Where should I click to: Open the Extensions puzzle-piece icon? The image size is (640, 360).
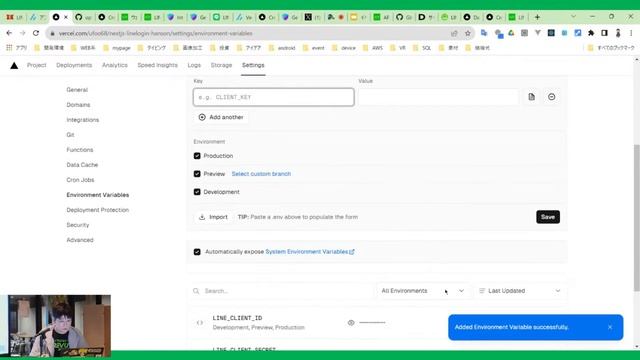click(x=591, y=33)
